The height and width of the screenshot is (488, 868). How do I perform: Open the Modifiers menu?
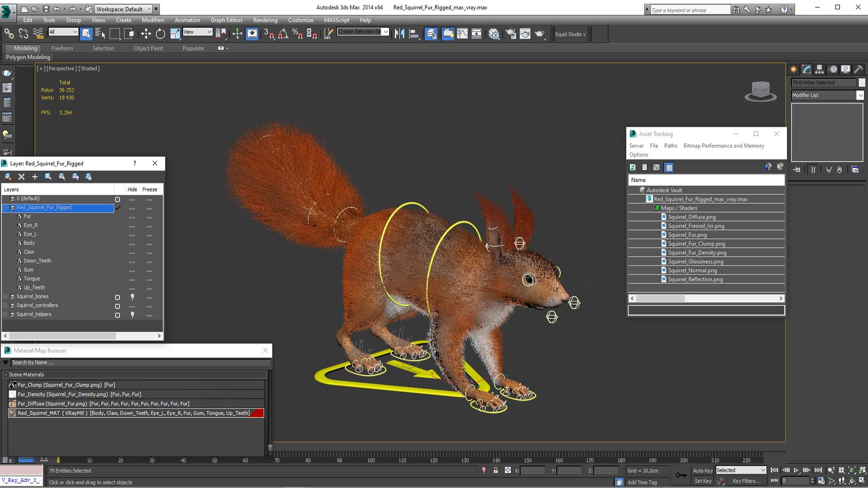[153, 20]
